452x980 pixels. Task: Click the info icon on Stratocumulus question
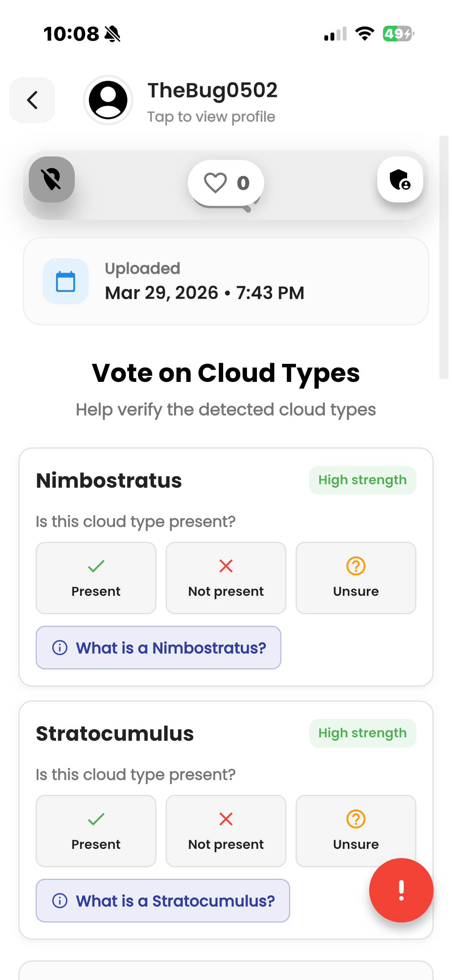point(60,901)
